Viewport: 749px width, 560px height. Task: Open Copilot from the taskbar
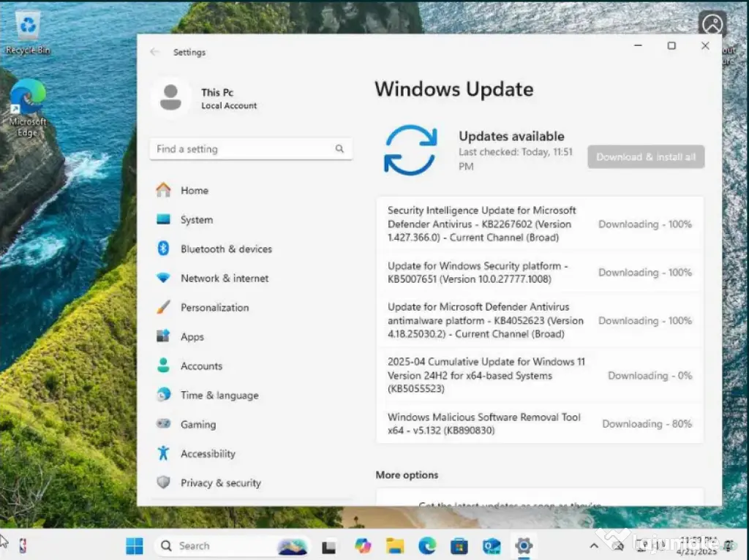point(363,545)
